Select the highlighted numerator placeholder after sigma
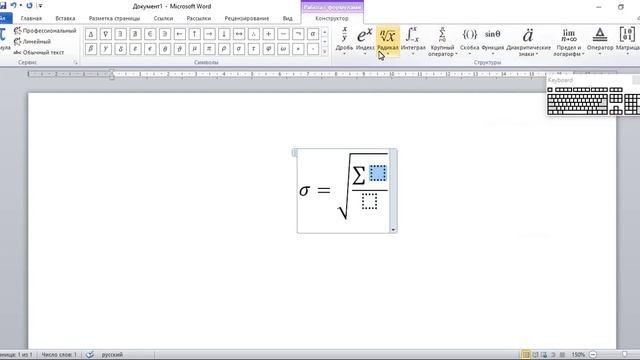Screen dimensions: 640x360 378,173
